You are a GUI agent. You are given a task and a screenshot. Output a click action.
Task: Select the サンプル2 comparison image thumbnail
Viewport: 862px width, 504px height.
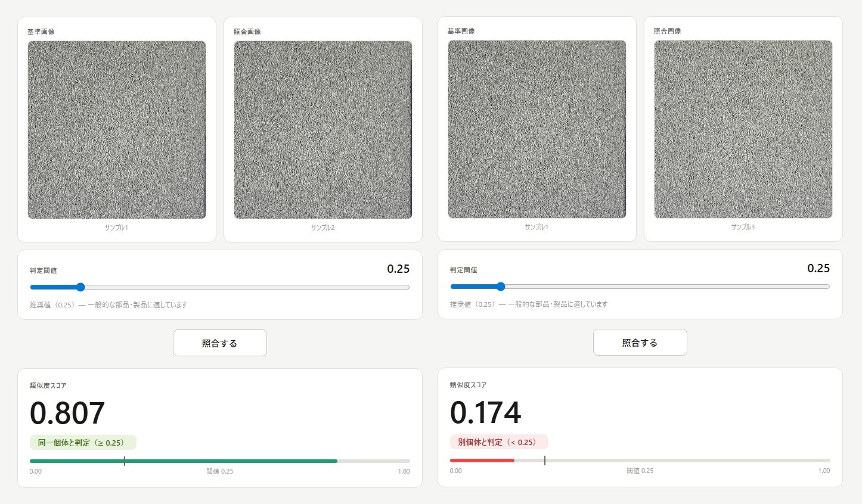(323, 130)
